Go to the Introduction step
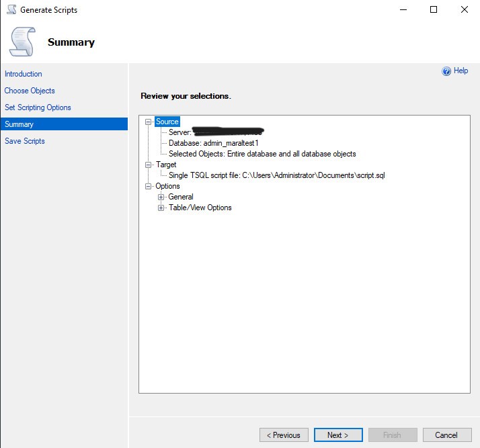 pos(24,74)
